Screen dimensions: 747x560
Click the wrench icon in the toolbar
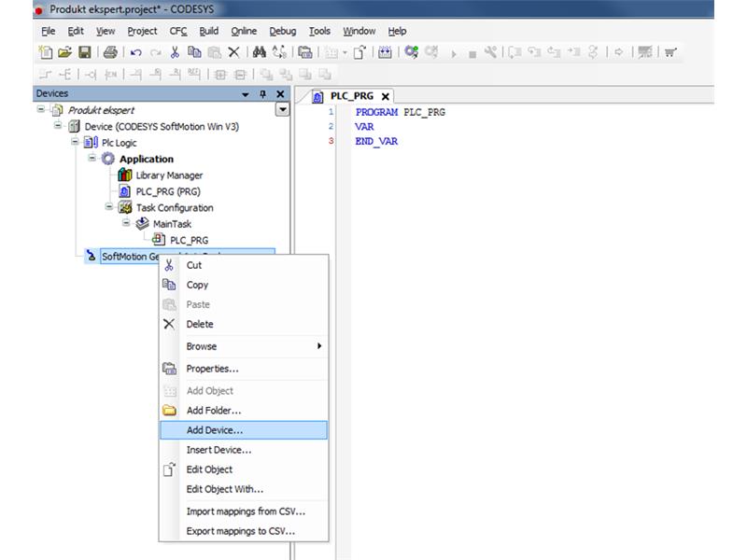(x=490, y=52)
